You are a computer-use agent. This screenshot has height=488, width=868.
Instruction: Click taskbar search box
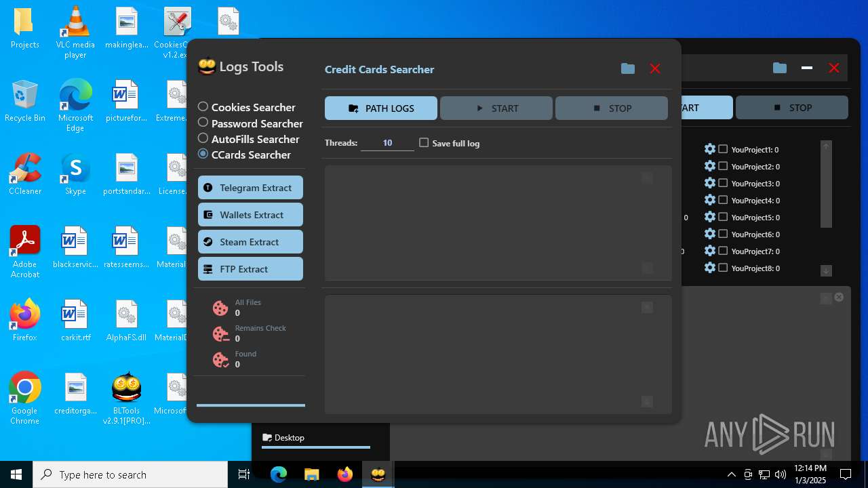(x=130, y=474)
